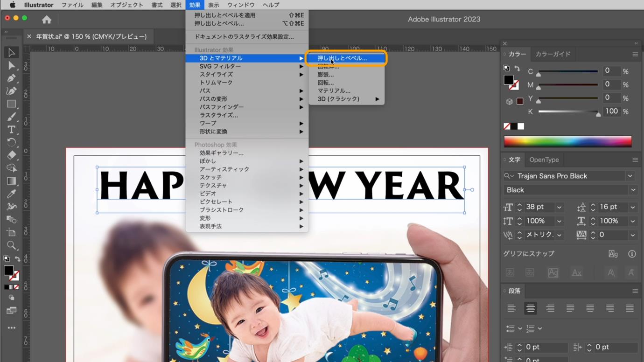Viewport: 644px width, 362px height.
Task: Align paragraph text left
Action: click(x=511, y=308)
